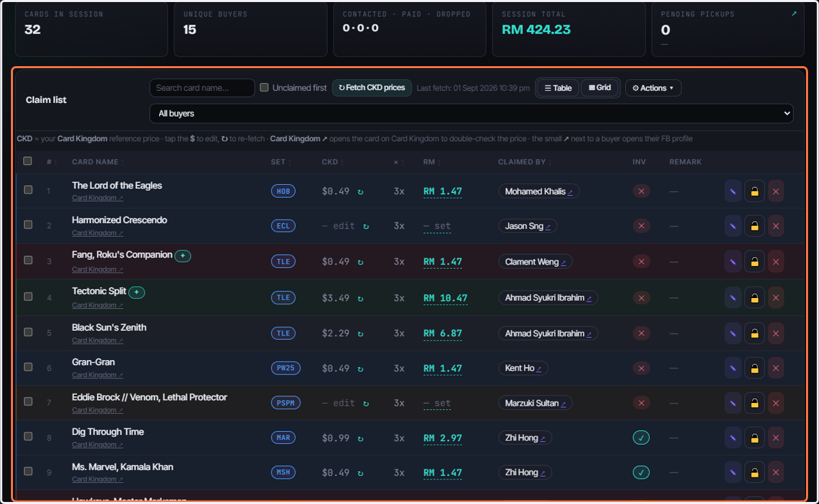Edit the Eddie Brock // Venom row

point(733,403)
